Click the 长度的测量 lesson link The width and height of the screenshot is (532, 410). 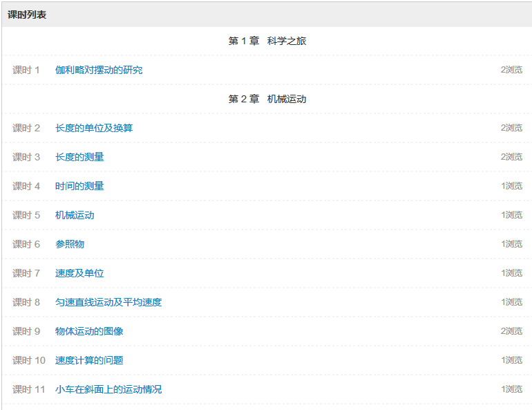click(79, 157)
